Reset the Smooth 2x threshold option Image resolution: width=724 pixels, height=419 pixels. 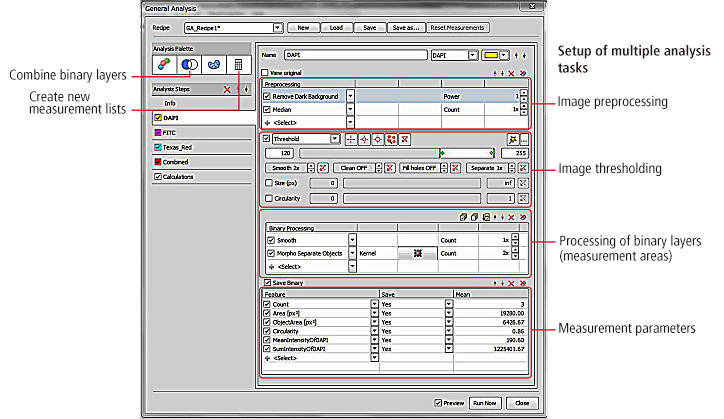pyautogui.click(x=322, y=168)
